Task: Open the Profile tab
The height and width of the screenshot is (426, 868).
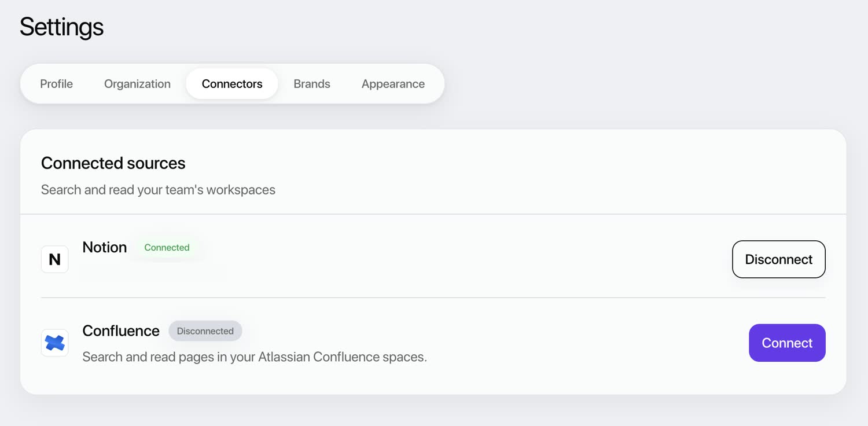Action: [x=57, y=84]
